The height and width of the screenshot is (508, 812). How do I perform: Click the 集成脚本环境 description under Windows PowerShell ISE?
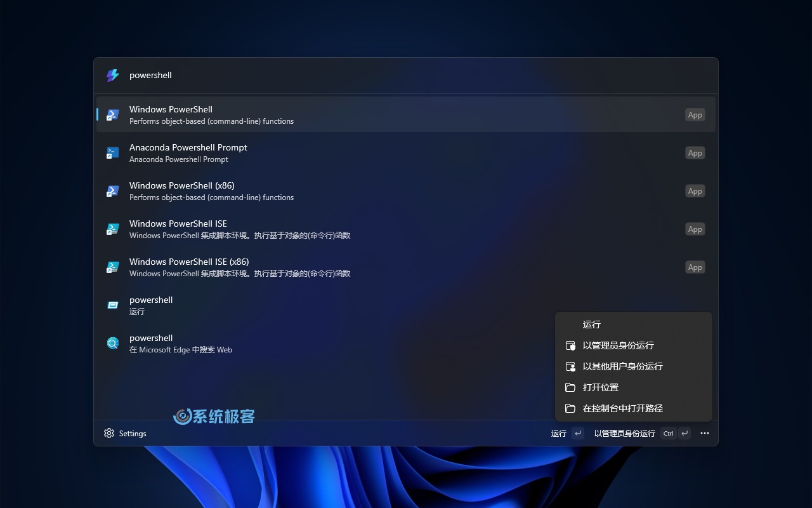pos(240,236)
